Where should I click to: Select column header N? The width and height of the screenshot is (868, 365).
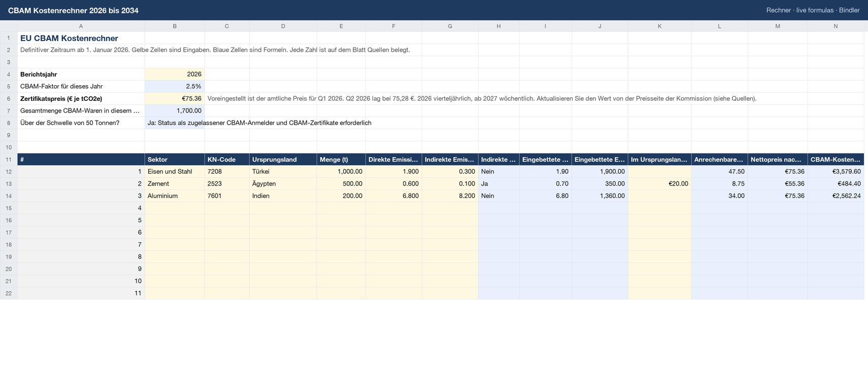click(x=836, y=26)
